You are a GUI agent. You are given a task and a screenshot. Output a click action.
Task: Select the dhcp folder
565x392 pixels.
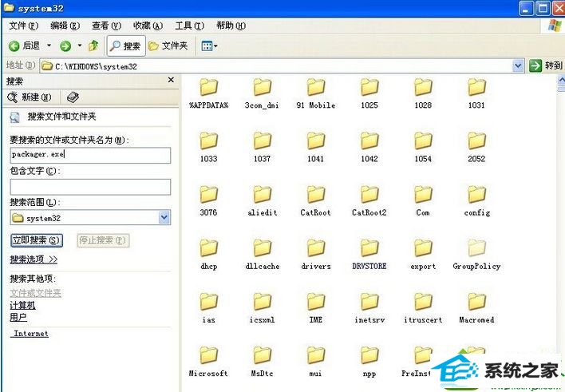(x=208, y=255)
